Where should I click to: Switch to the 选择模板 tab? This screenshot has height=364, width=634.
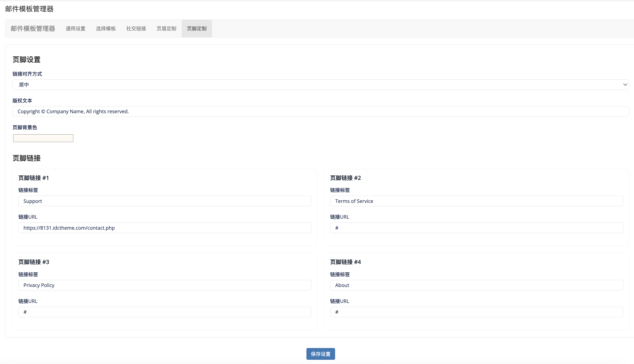(x=106, y=28)
